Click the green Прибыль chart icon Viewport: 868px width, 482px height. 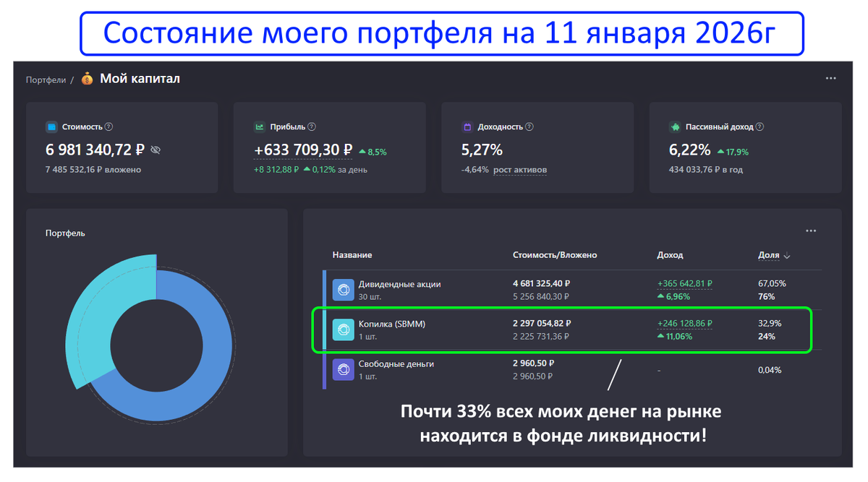pyautogui.click(x=259, y=126)
